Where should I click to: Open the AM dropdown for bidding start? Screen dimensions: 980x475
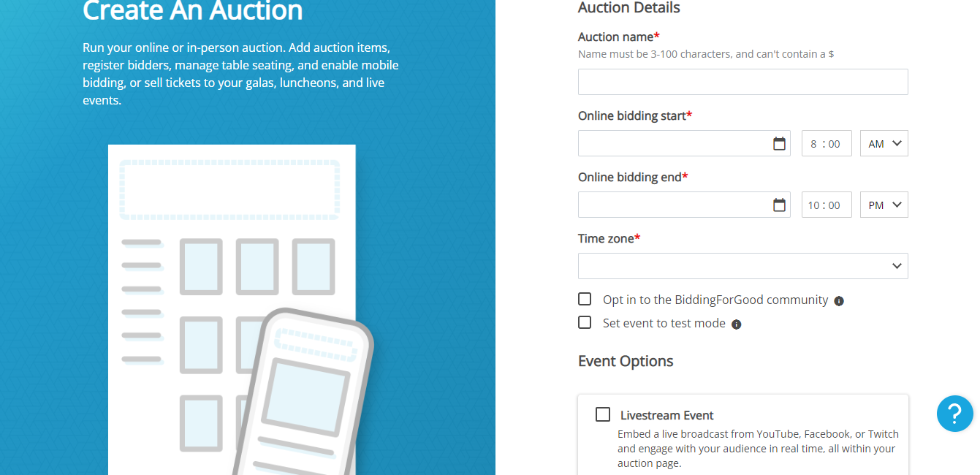[x=884, y=143]
